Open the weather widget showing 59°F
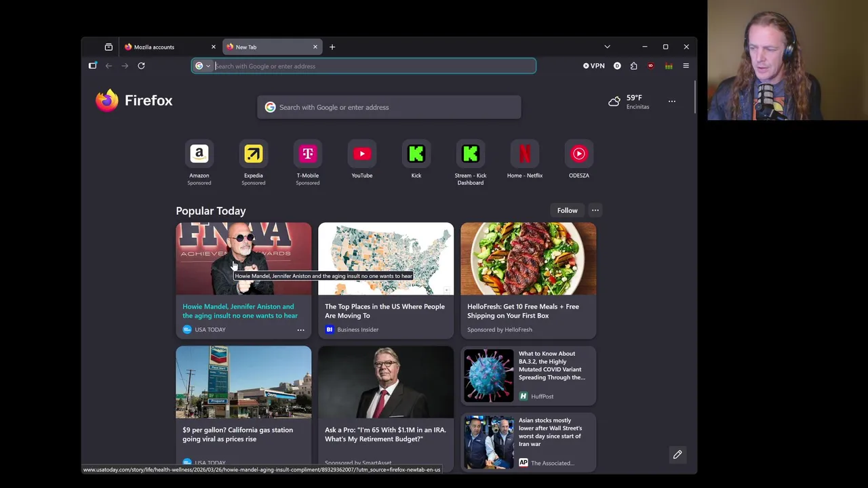The height and width of the screenshot is (488, 868). [x=629, y=102]
